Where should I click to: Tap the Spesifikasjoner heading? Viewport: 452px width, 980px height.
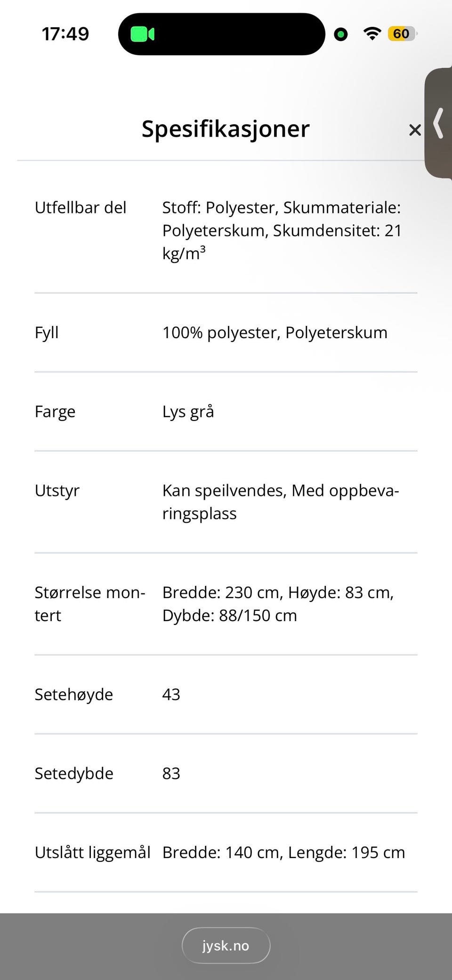pyautogui.click(x=226, y=129)
